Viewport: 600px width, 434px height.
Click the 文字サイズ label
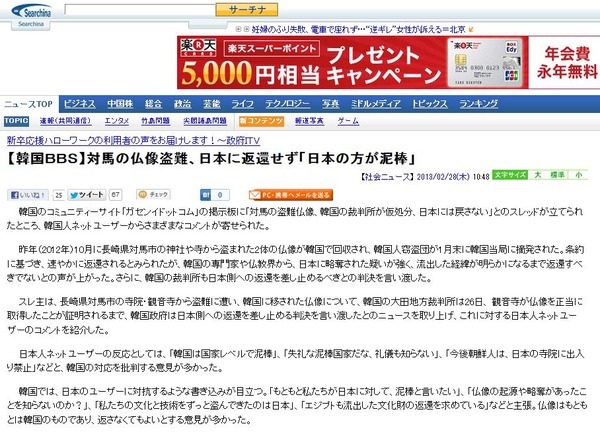coord(510,175)
